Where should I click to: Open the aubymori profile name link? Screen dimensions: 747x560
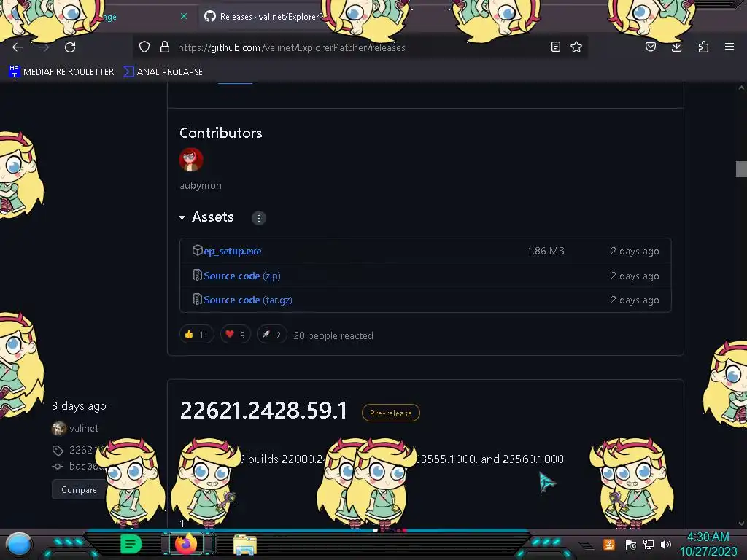[201, 186]
